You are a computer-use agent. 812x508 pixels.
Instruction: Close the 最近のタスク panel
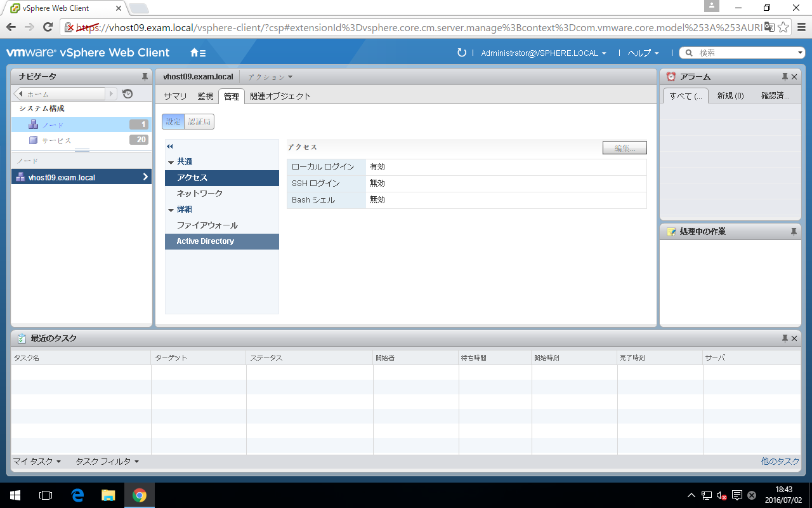pyautogui.click(x=794, y=338)
